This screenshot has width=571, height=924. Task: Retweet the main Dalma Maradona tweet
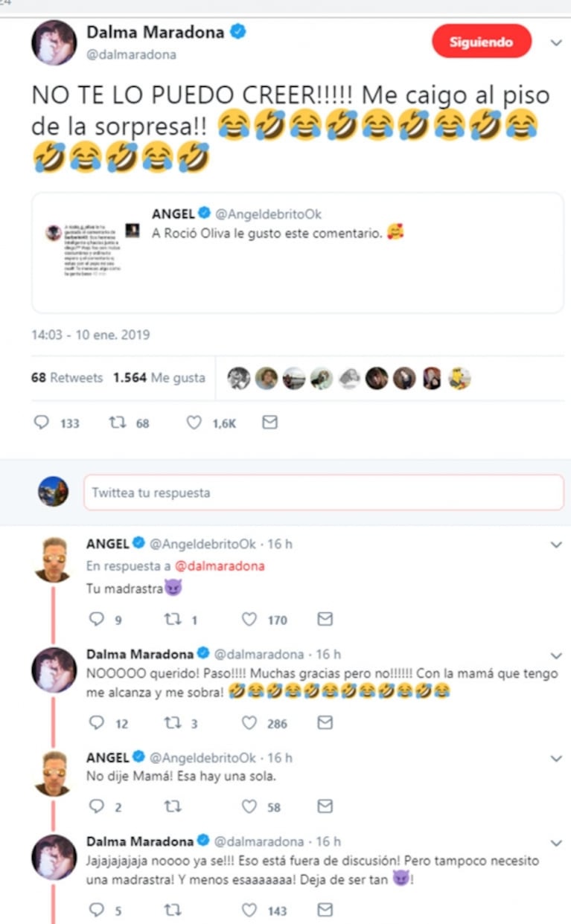(118, 423)
